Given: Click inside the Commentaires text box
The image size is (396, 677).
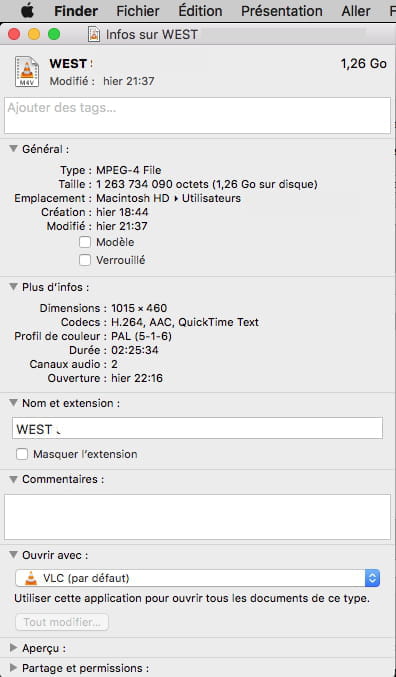Looking at the screenshot, I should tap(197, 517).
